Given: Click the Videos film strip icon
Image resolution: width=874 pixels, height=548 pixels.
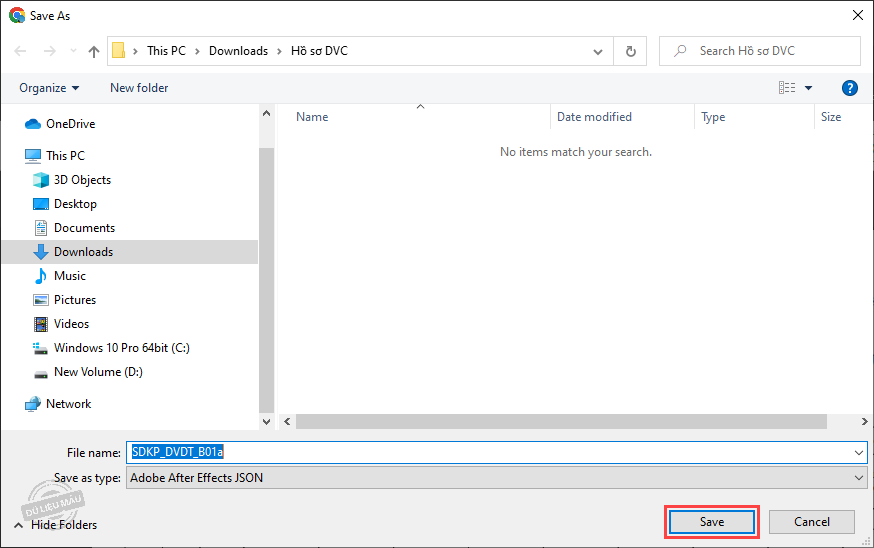Looking at the screenshot, I should 41,324.
